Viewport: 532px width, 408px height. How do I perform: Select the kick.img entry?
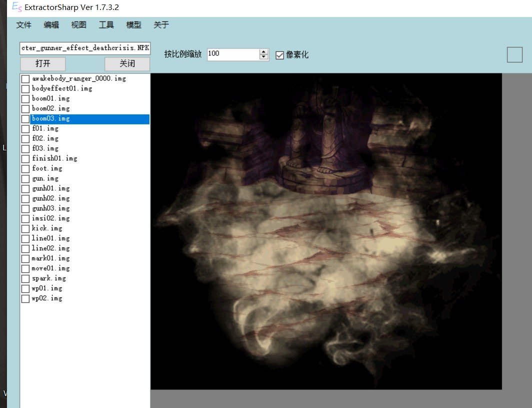(47, 228)
